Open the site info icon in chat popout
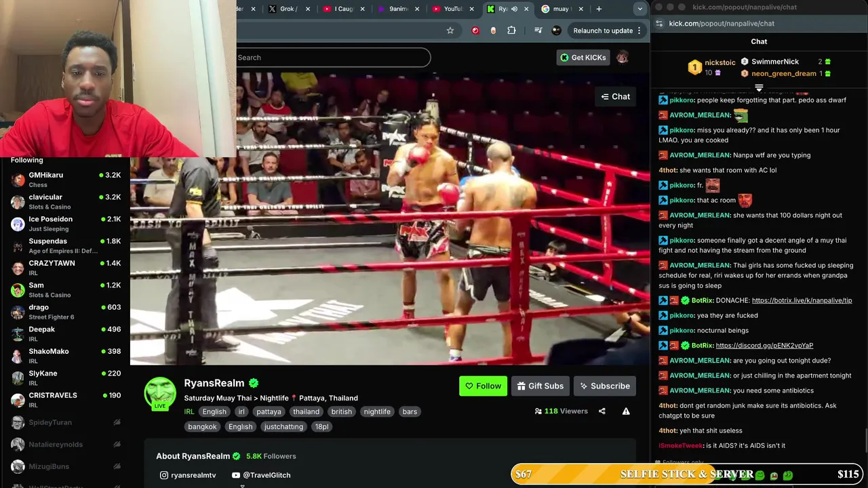 (659, 23)
